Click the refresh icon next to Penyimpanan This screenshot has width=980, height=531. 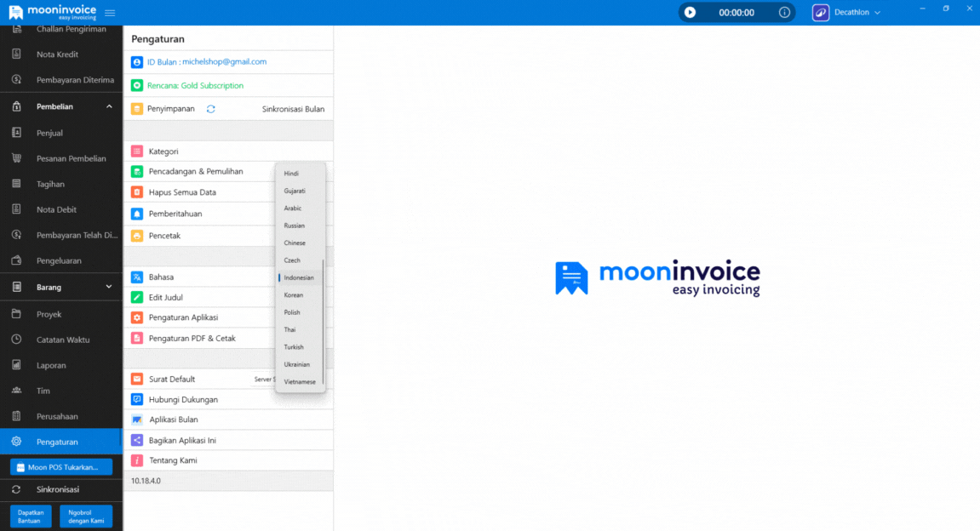(x=210, y=109)
